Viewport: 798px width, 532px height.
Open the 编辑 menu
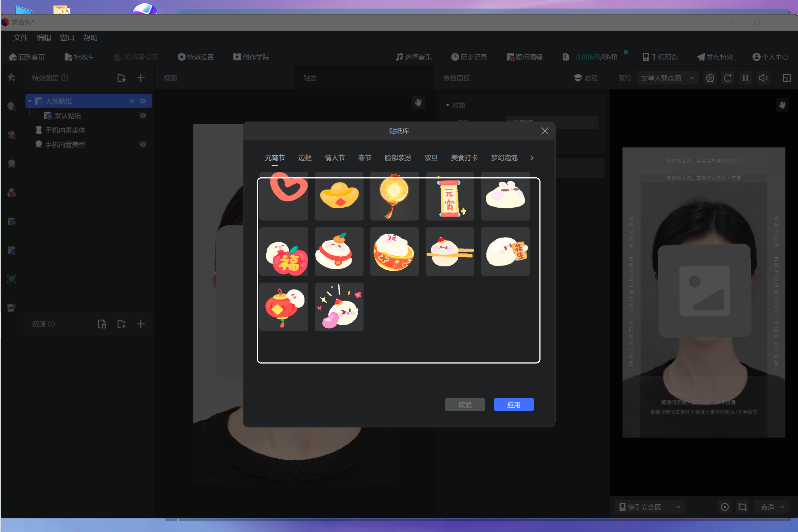tap(44, 38)
